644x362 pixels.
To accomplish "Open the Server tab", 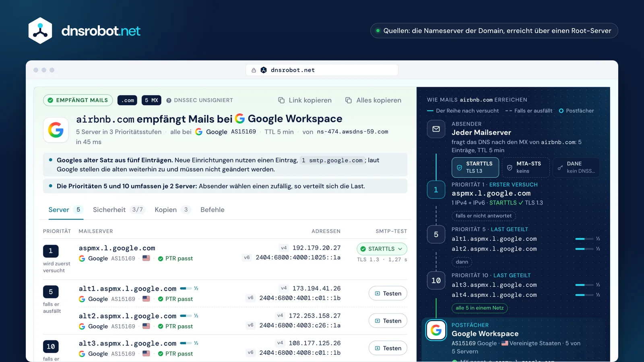I will [66, 210].
